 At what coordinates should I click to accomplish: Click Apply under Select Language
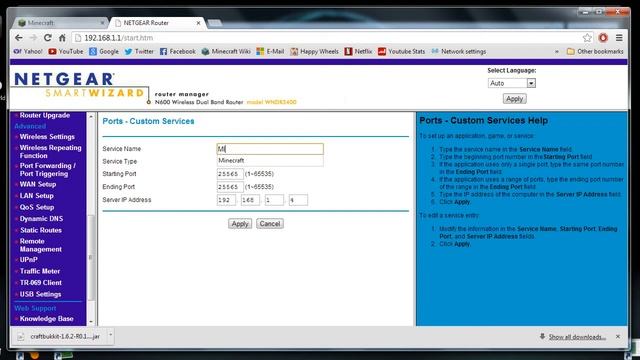tap(514, 99)
